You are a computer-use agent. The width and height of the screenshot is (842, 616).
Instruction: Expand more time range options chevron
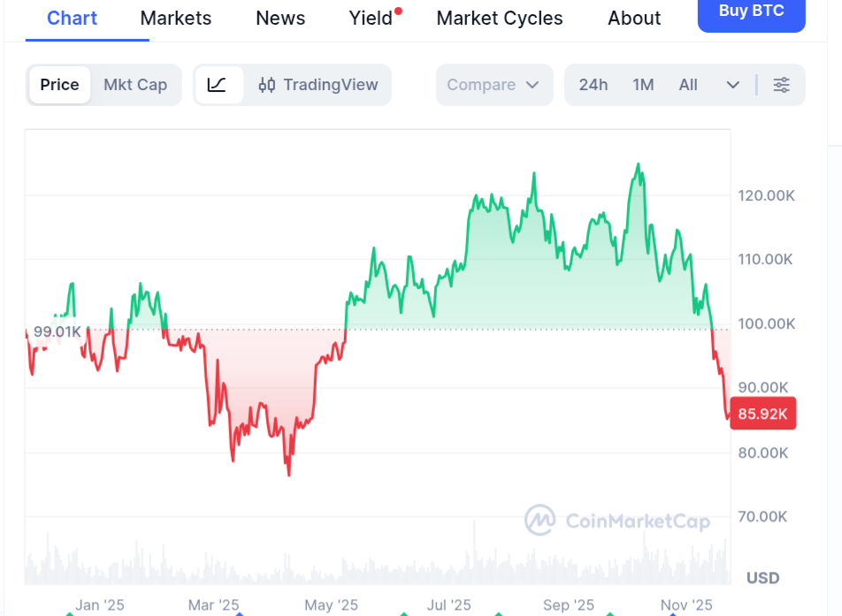tap(732, 85)
